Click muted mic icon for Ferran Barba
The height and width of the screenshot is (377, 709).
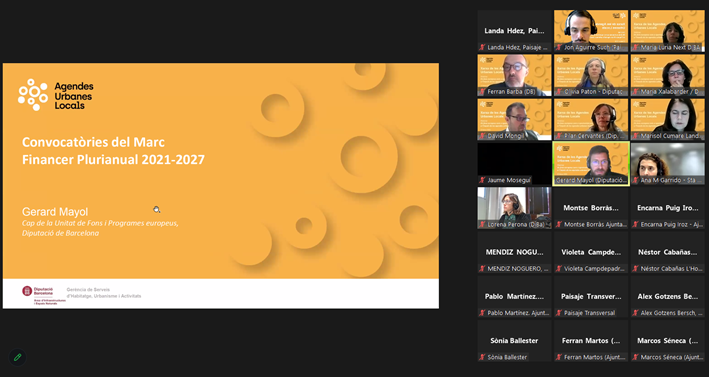click(x=482, y=92)
